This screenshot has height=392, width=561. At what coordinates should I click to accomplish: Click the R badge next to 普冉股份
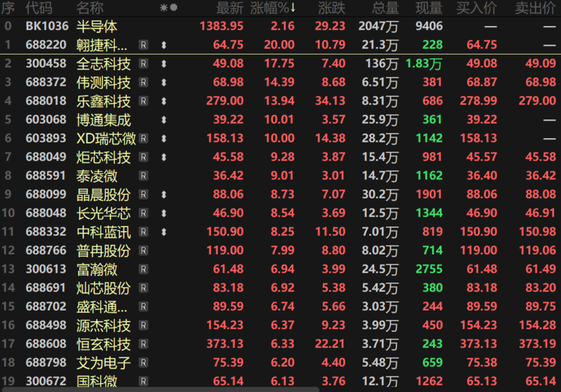click(x=143, y=250)
